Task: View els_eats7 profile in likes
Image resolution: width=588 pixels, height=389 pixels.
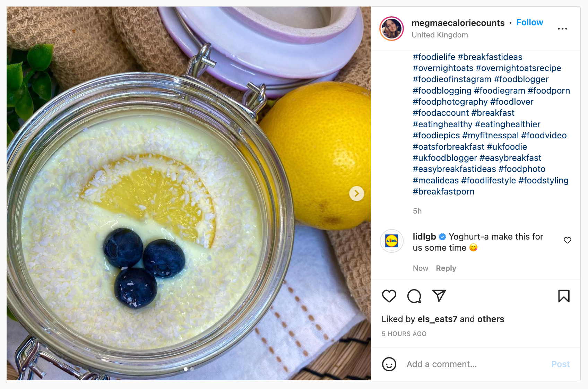Action: click(438, 319)
